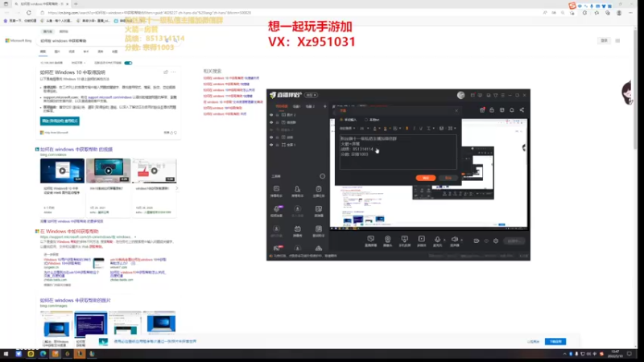Screen dimensions: 644x362
Task: Open the notification center on the taskbar
Action: [630, 354]
